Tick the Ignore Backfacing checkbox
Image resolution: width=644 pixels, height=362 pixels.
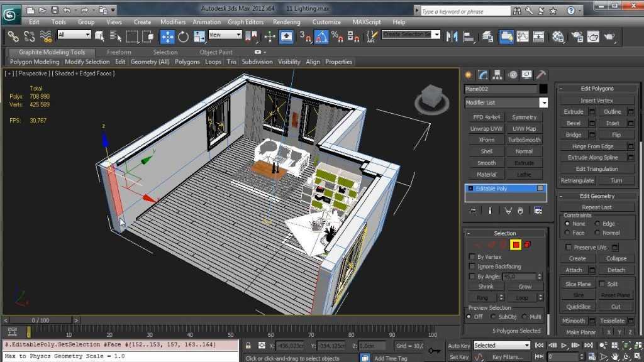click(x=472, y=266)
